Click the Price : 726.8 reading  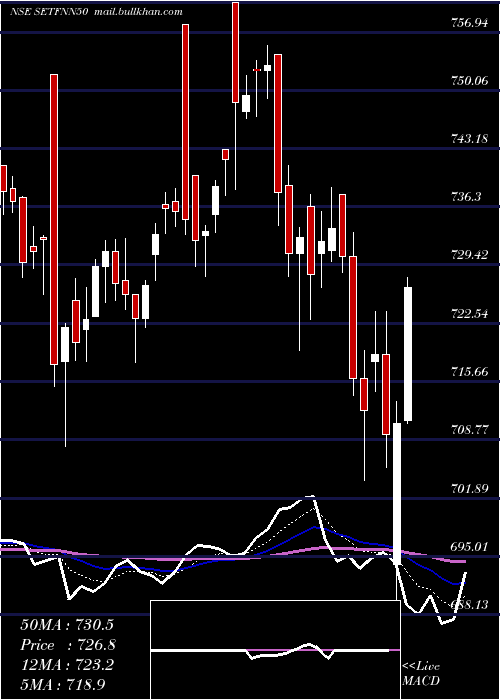point(68,645)
